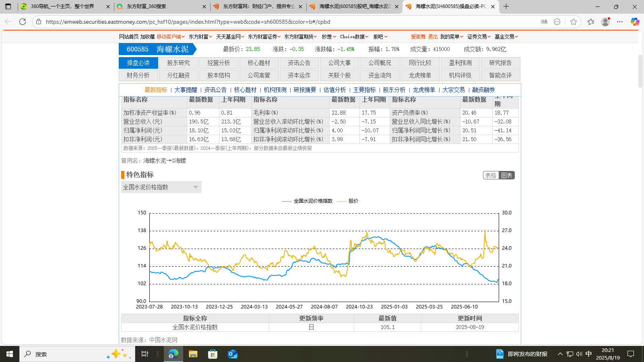Open the translate page icon in the address bar
The image size is (644, 362).
click(x=544, y=22)
